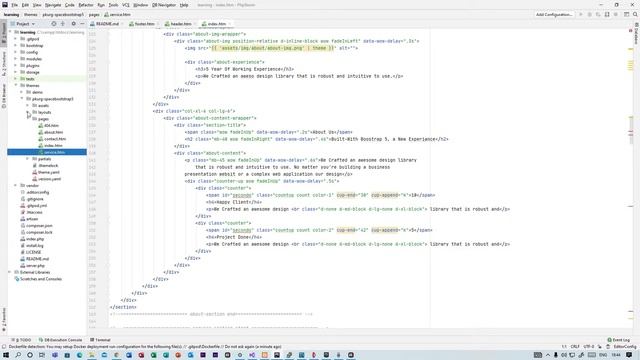
Task: Open Project panel settings gear
Action: [x=73, y=24]
